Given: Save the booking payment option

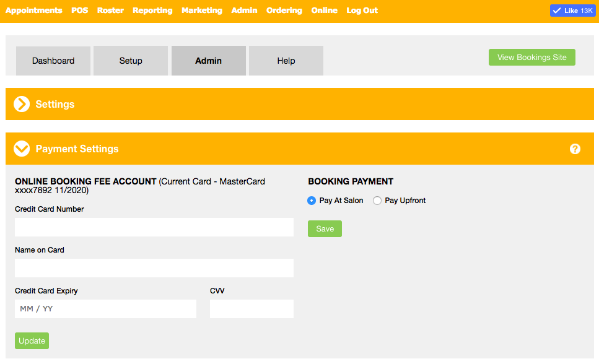Looking at the screenshot, I should click(x=325, y=229).
